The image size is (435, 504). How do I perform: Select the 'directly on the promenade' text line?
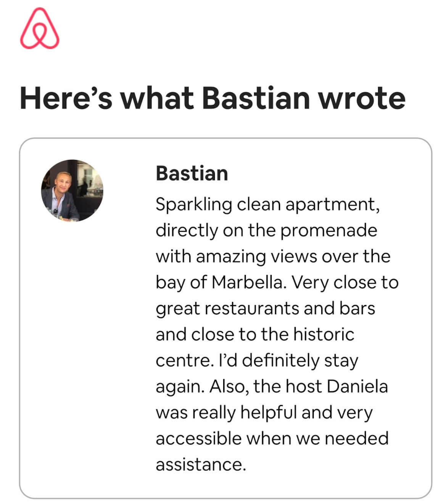click(x=266, y=230)
